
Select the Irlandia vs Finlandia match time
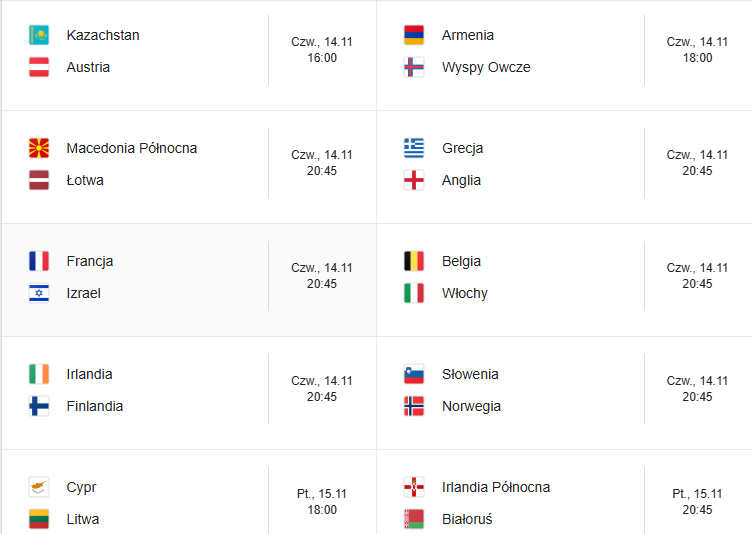pos(322,397)
